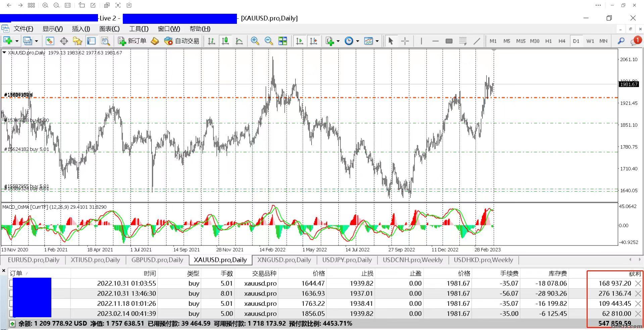The height and width of the screenshot is (330, 644).
Task: Open the 帮助(H) menu
Action: click(200, 29)
